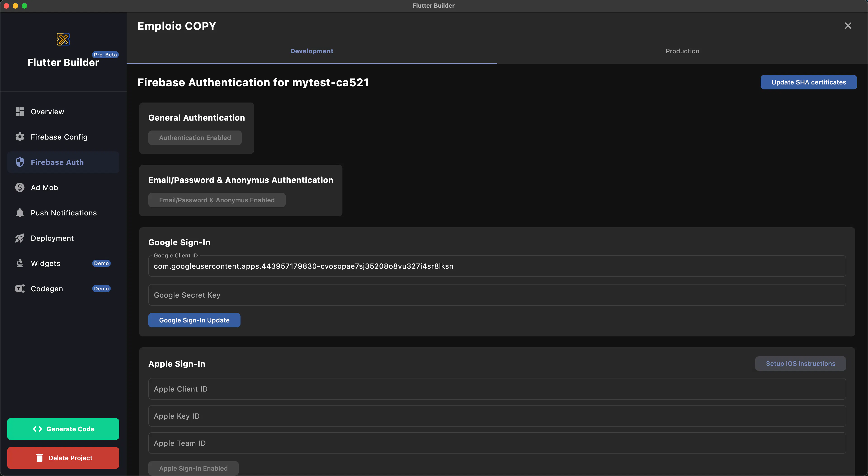Click the Widgets microscope icon
The width and height of the screenshot is (868, 476).
click(x=20, y=263)
